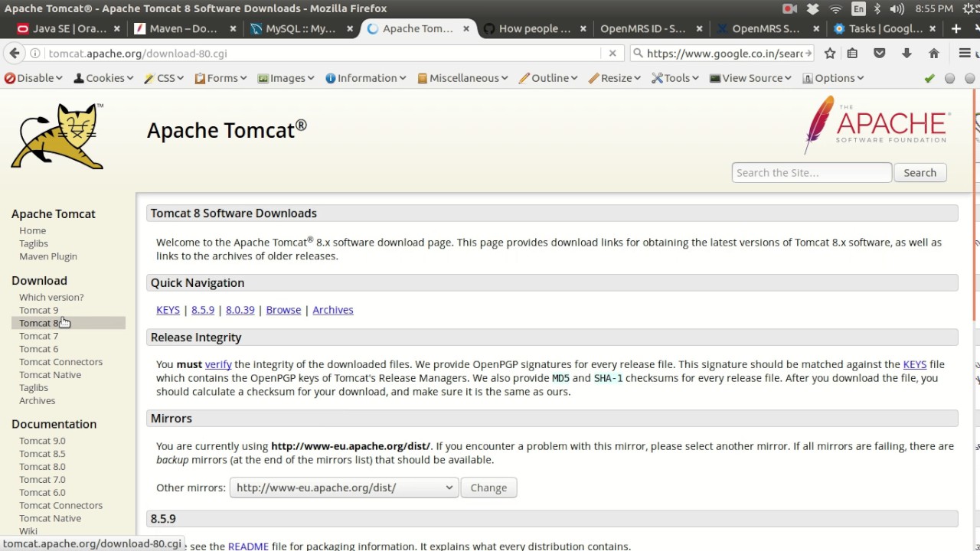Open the Images dropdown menu

(x=286, y=78)
